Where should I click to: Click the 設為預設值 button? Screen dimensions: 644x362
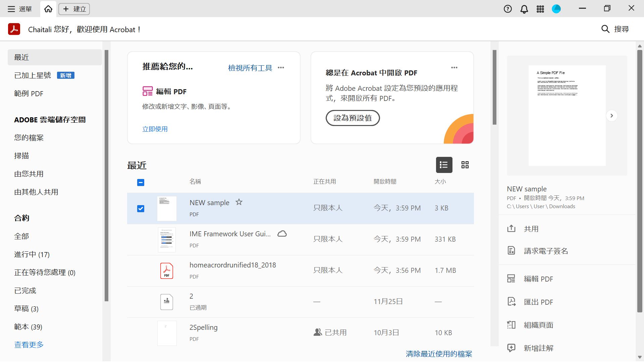click(353, 118)
